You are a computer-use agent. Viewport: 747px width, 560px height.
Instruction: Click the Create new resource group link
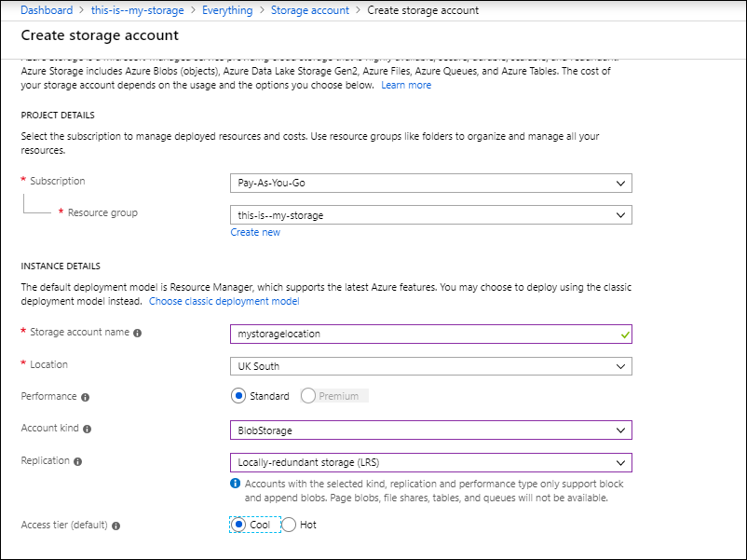tap(255, 232)
